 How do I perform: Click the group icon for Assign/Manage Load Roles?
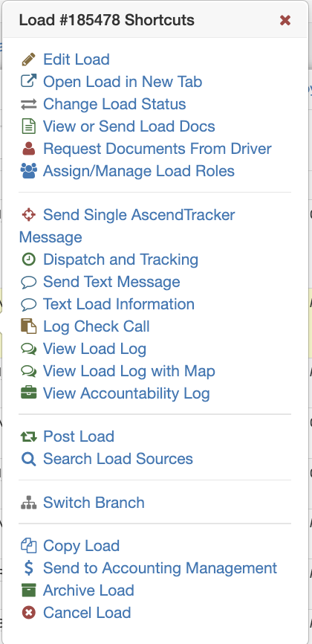click(x=28, y=171)
